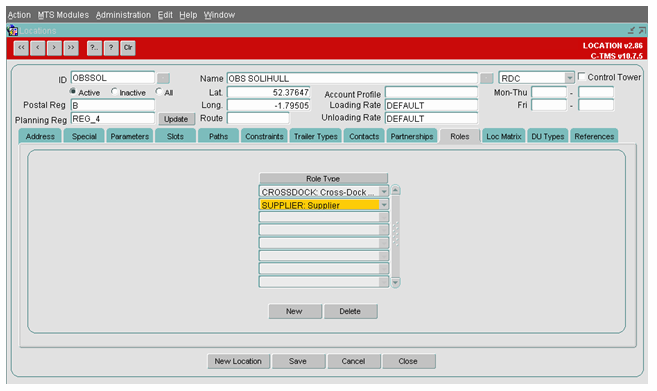657x391 pixels.
Task: Switch to the Trailer Types tab
Action: click(x=316, y=136)
